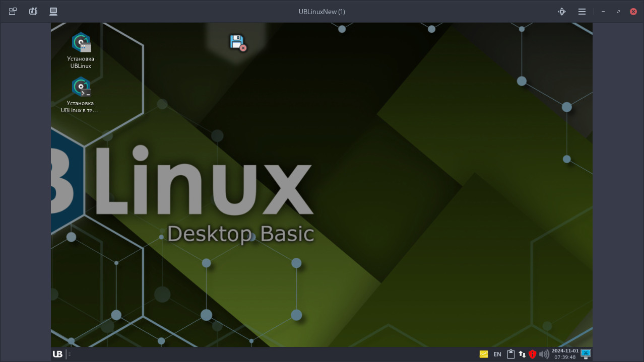644x362 pixels.
Task: Close the UBLinuxNew (1) viewer window
Action: tap(633, 12)
